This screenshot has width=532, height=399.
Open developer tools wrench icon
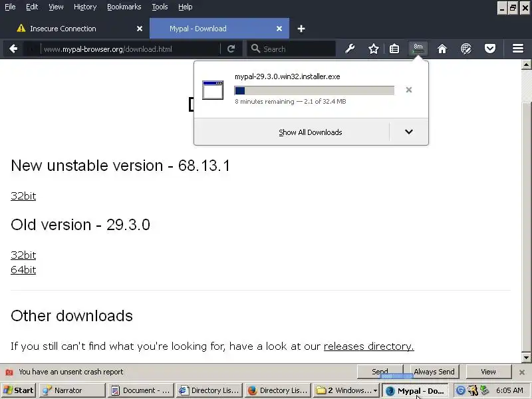pyautogui.click(x=350, y=49)
